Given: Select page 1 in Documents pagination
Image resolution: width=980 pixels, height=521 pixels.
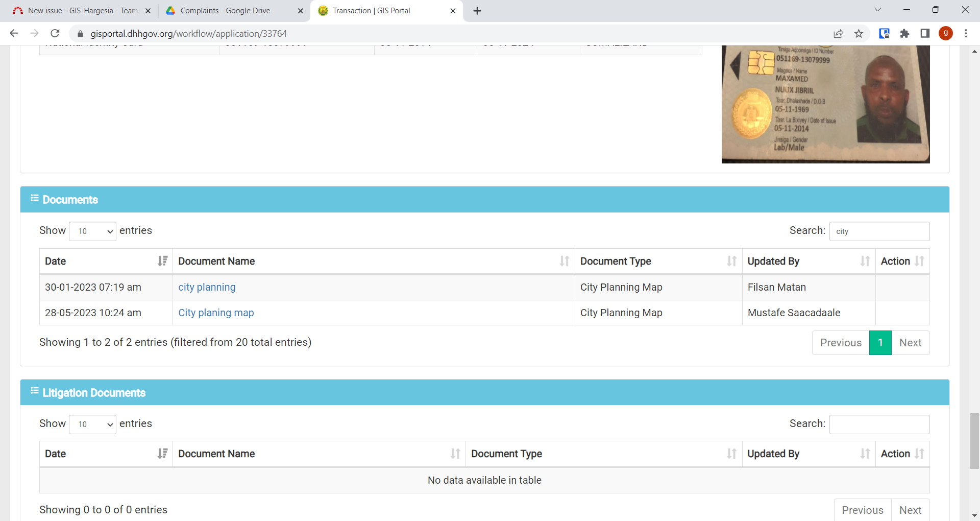Looking at the screenshot, I should (x=880, y=343).
